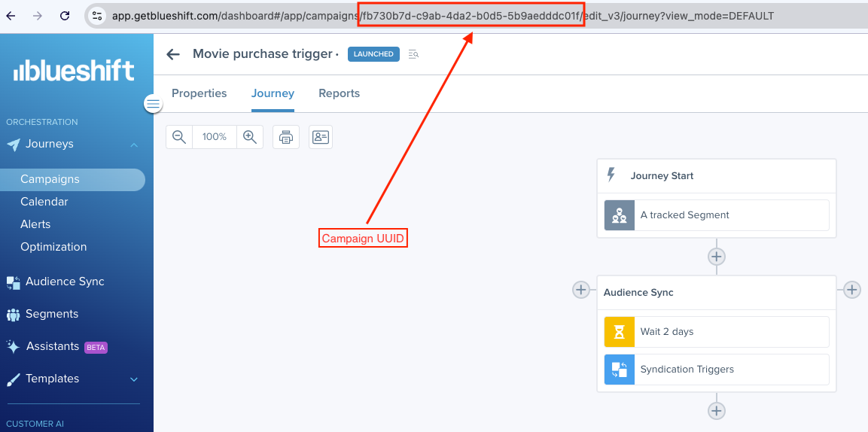Switch to the Properties tab
Image resolution: width=868 pixels, height=432 pixels.
(x=199, y=93)
